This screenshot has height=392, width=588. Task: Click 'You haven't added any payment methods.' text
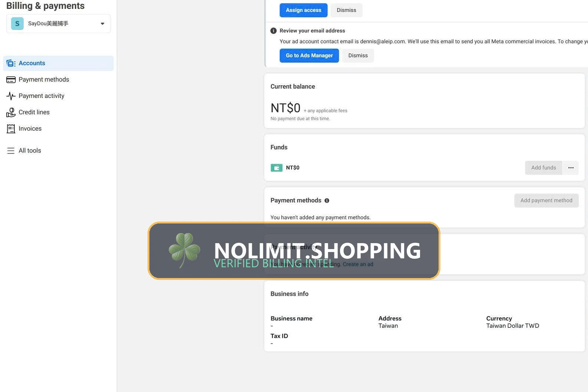coord(321,218)
